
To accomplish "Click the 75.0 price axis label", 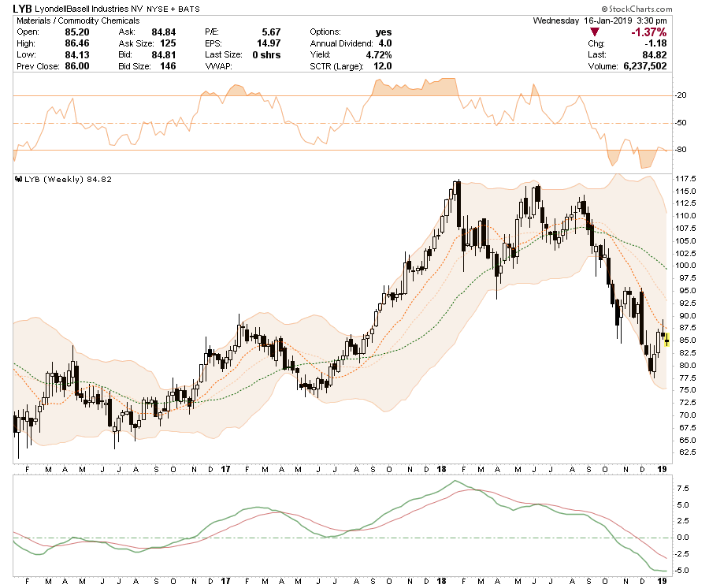I will pos(687,390).
